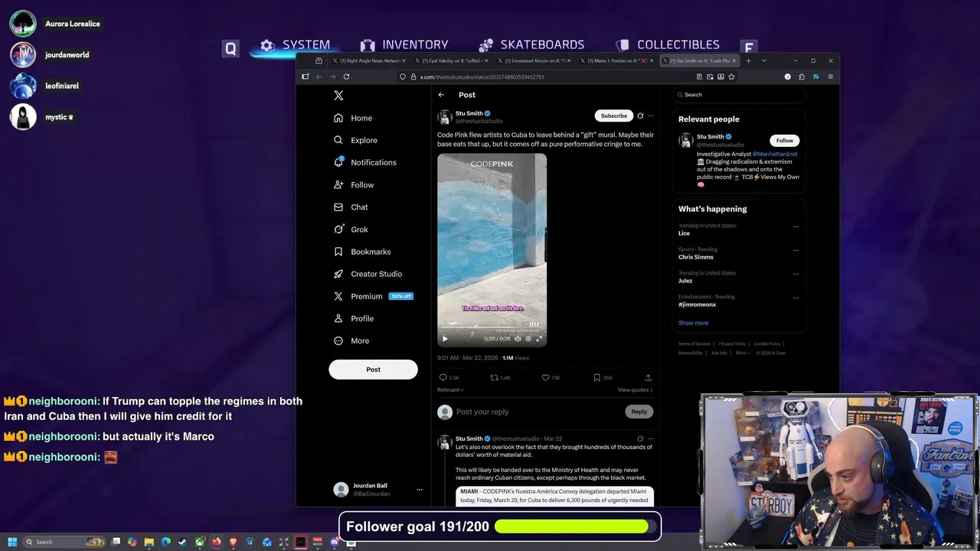This screenshot has width=980, height=551.
Task: Follow Stu Smith in Relevant people
Action: pos(785,140)
